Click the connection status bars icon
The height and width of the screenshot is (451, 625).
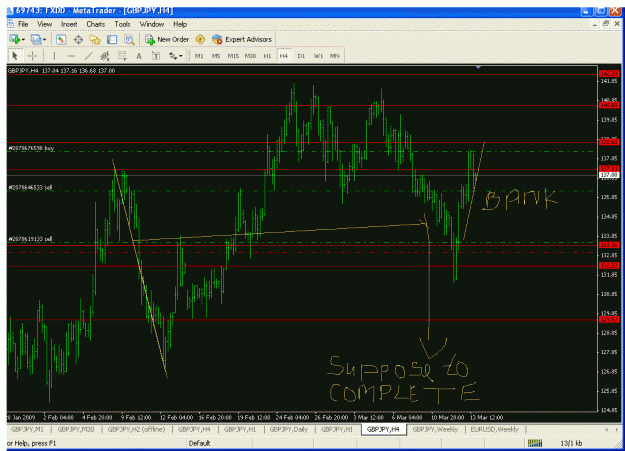click(x=535, y=443)
